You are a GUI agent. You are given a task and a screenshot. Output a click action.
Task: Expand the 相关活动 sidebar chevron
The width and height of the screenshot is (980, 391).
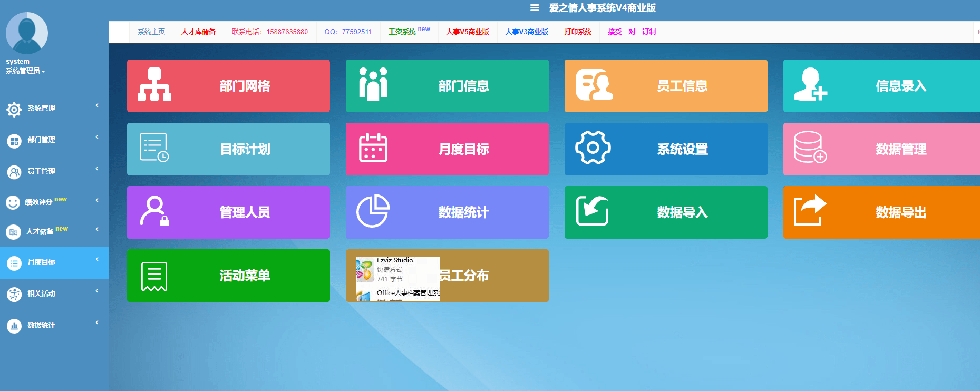(x=97, y=291)
